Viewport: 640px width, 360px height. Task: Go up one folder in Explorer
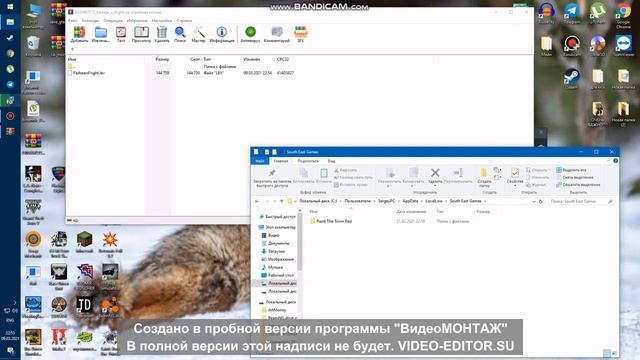point(282,201)
